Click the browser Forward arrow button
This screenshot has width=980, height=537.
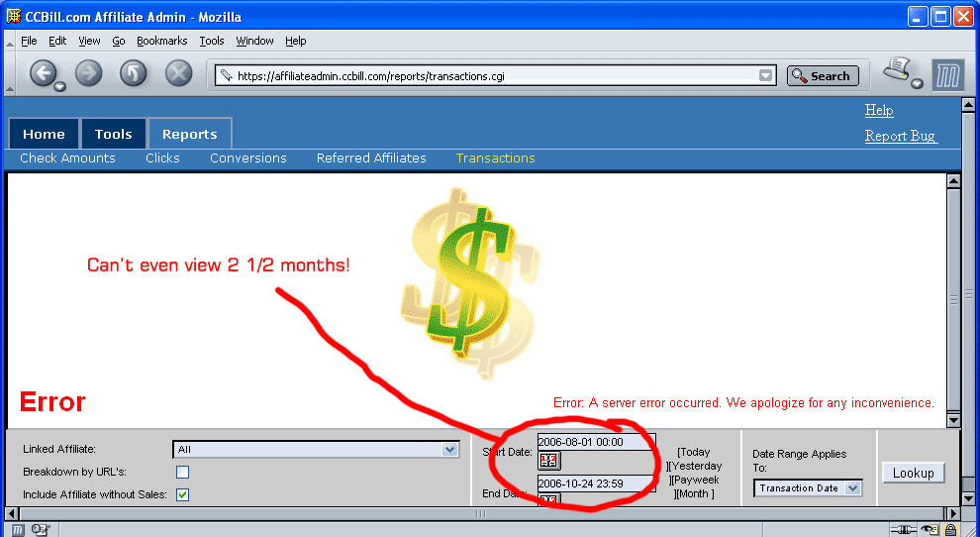[x=89, y=74]
